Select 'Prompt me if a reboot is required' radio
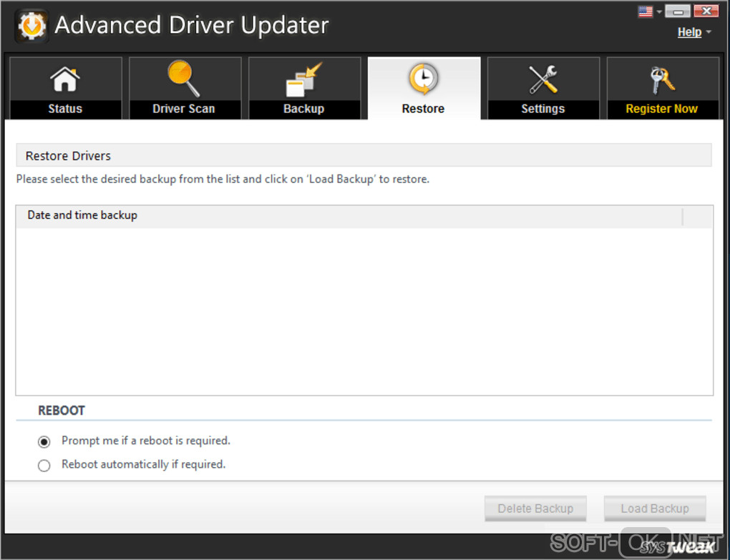Viewport: 730px width, 560px height. [44, 441]
